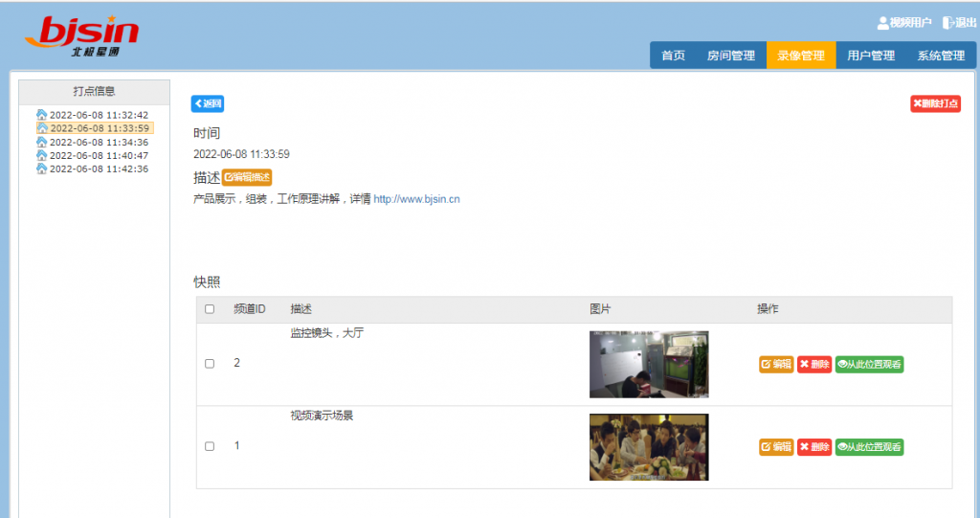Viewport: 980px width, 518px height.
Task: Select the 2022-06-08 11:34:36 marker entry
Action: click(99, 143)
